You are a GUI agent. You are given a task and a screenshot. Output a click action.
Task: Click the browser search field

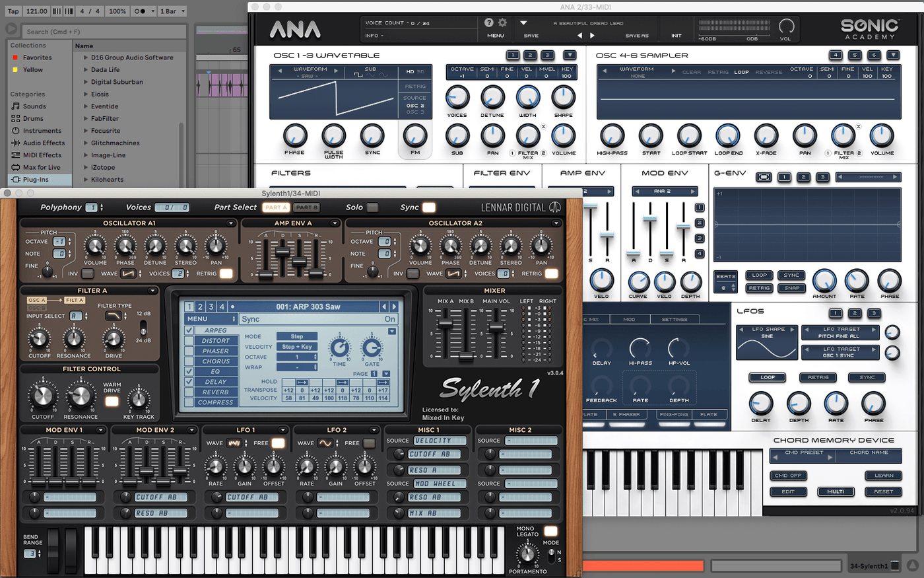(102, 30)
